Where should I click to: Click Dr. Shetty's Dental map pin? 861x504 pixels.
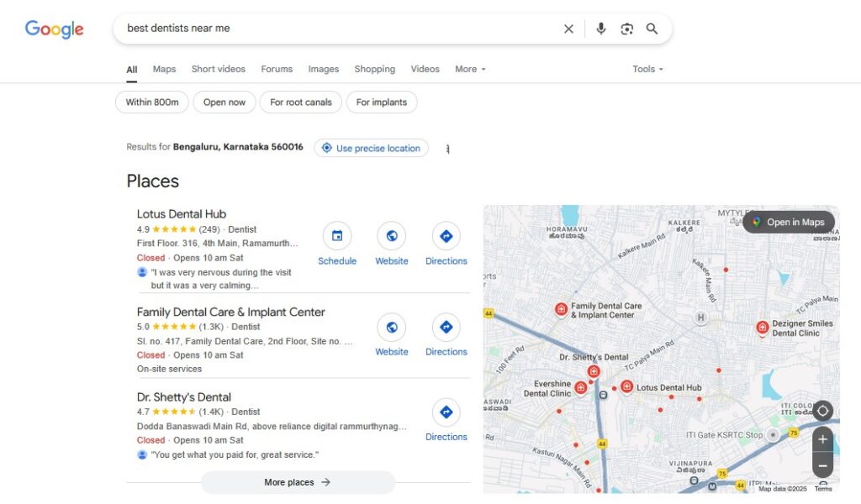click(x=593, y=372)
